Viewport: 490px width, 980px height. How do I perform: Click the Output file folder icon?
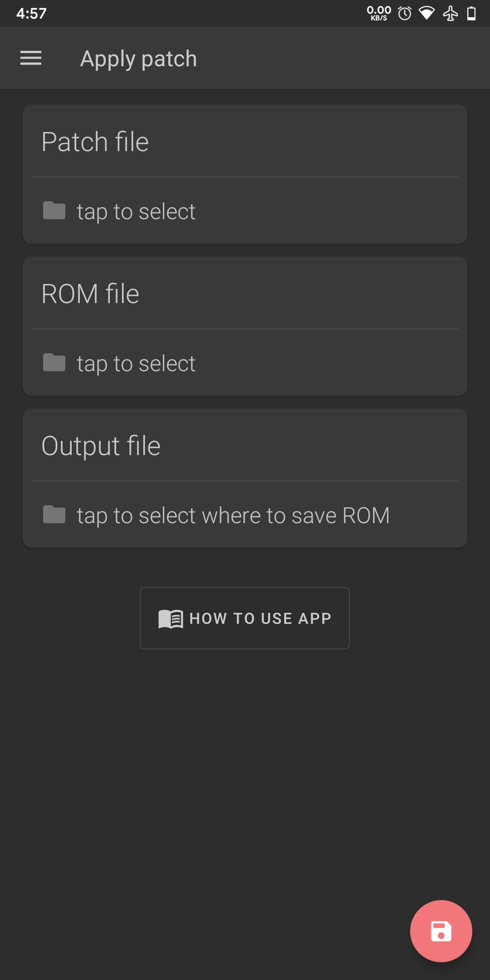tap(54, 514)
